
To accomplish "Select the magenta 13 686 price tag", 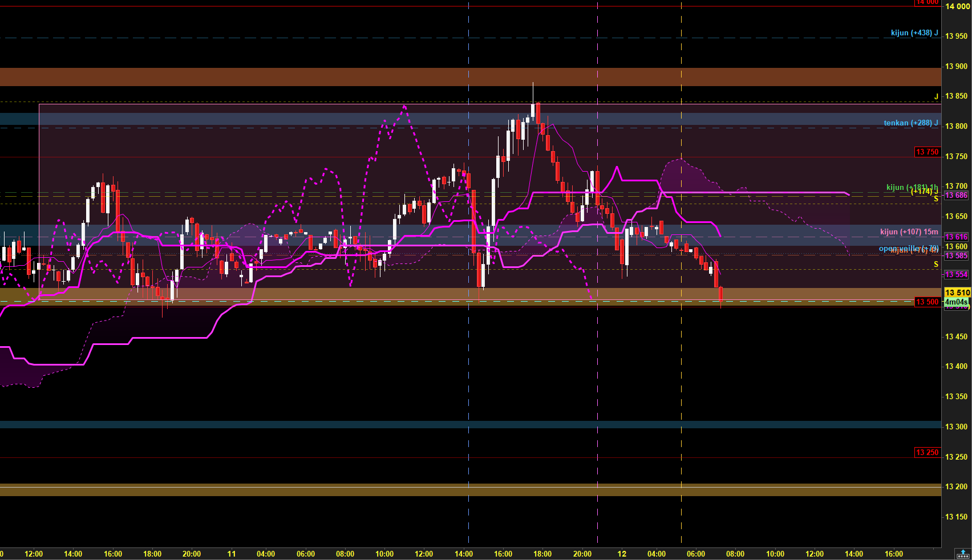I will point(957,195).
